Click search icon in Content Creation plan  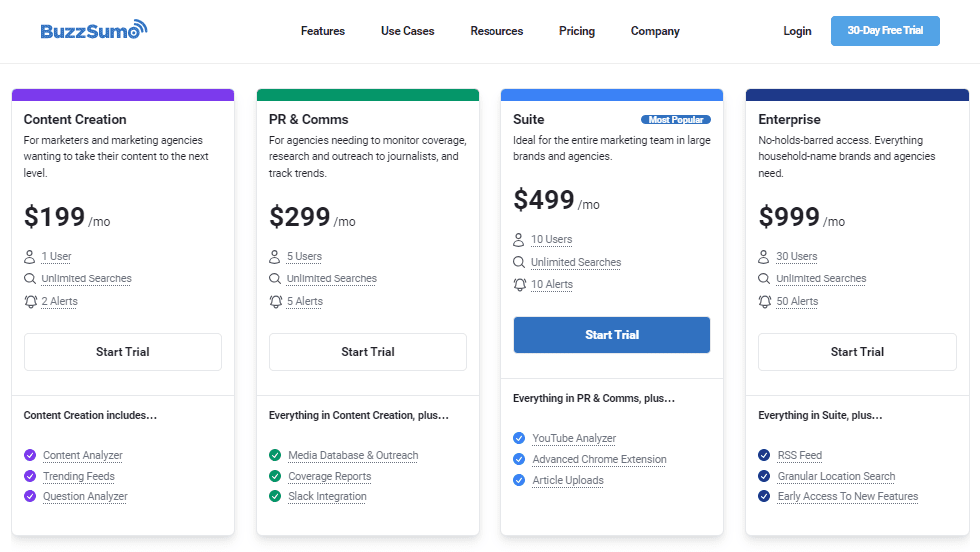(29, 278)
